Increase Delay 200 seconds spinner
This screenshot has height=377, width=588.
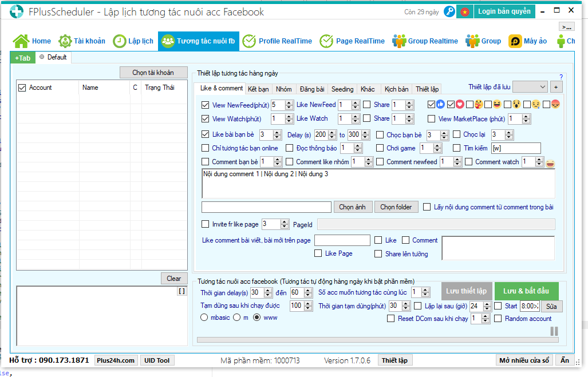click(x=332, y=132)
